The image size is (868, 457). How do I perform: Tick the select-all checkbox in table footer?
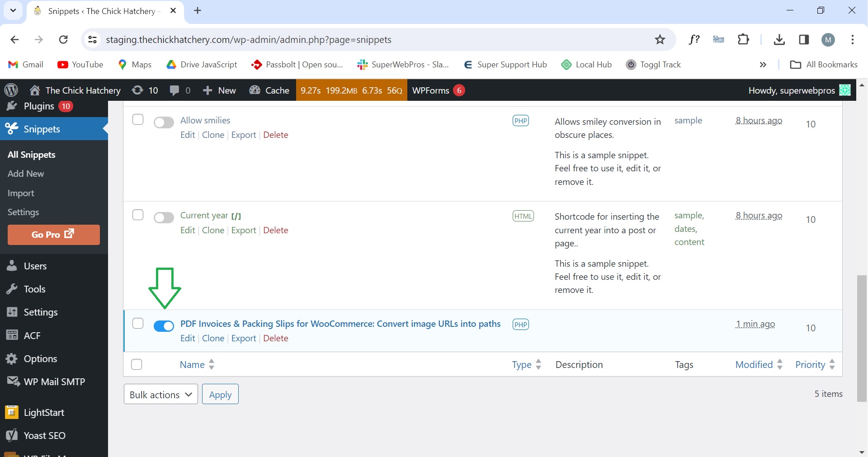137,364
